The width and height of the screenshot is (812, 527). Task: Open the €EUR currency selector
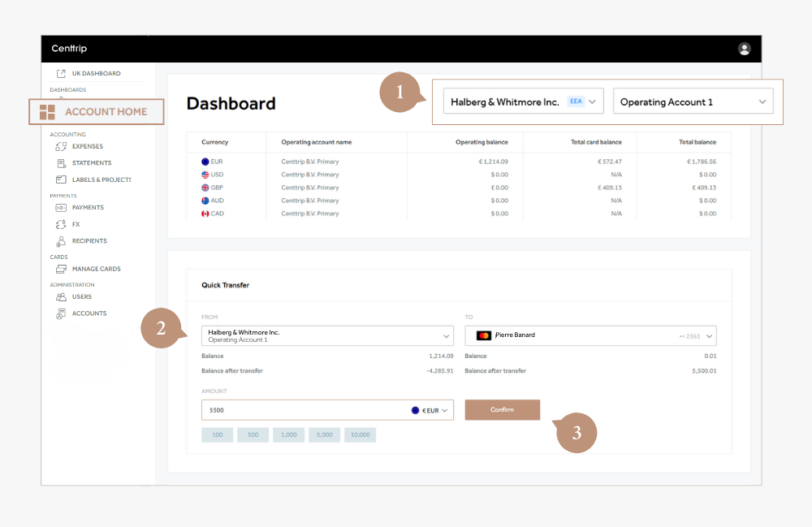point(430,411)
